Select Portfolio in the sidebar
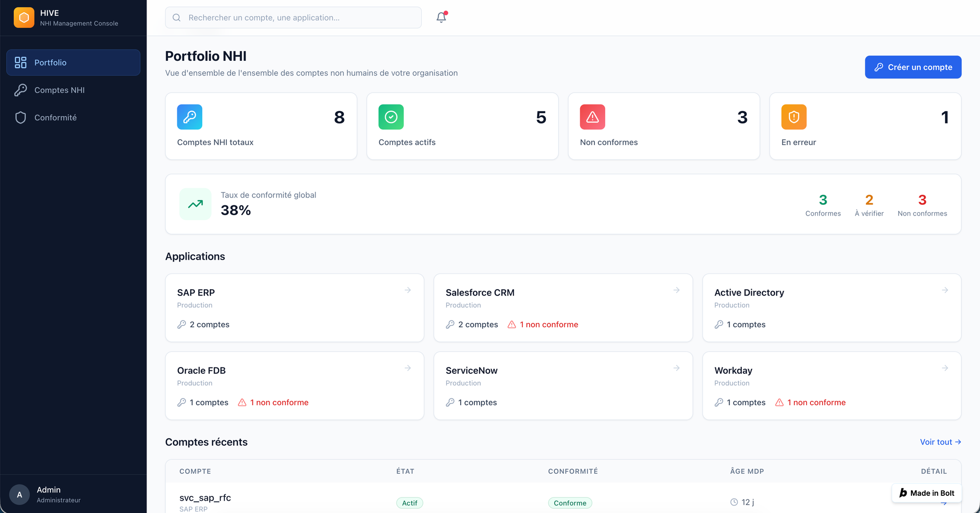Image resolution: width=980 pixels, height=513 pixels. tap(73, 63)
